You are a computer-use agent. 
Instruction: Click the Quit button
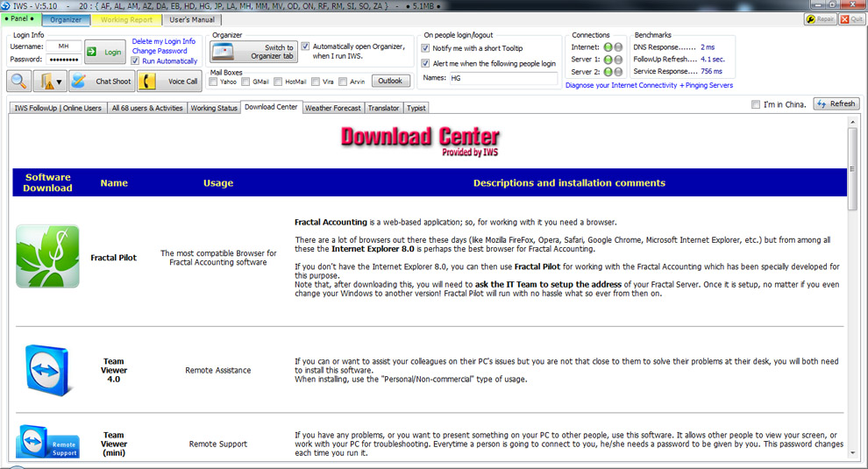[851, 18]
